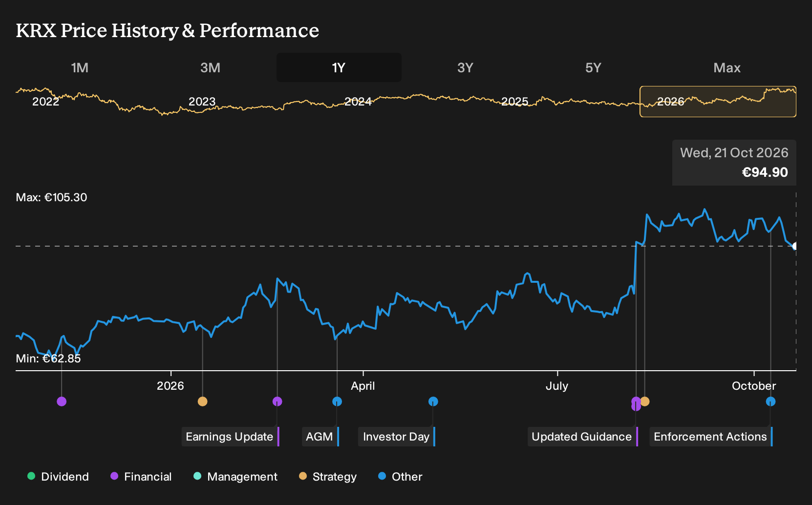
Task: Open the Investor Day event label
Action: [x=397, y=437]
